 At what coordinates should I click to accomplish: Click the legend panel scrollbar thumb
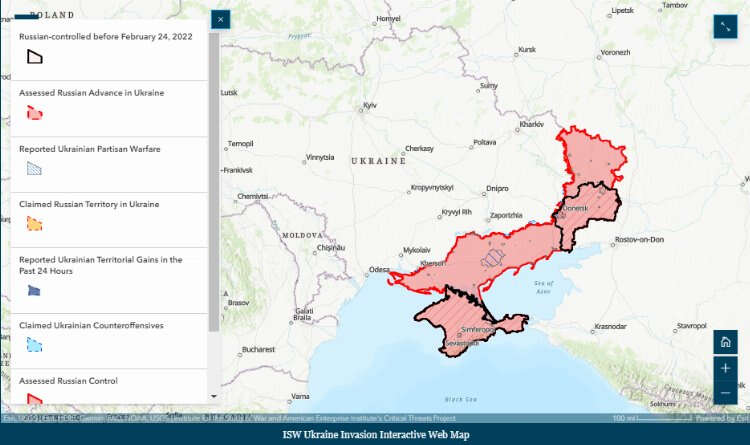[214, 180]
